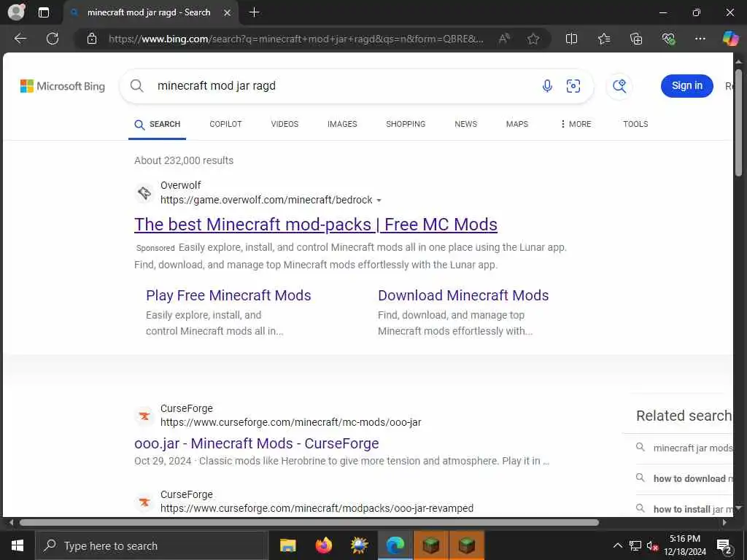Switch to IMAGES tab
Viewport: 747px width, 560px height.
342,124
